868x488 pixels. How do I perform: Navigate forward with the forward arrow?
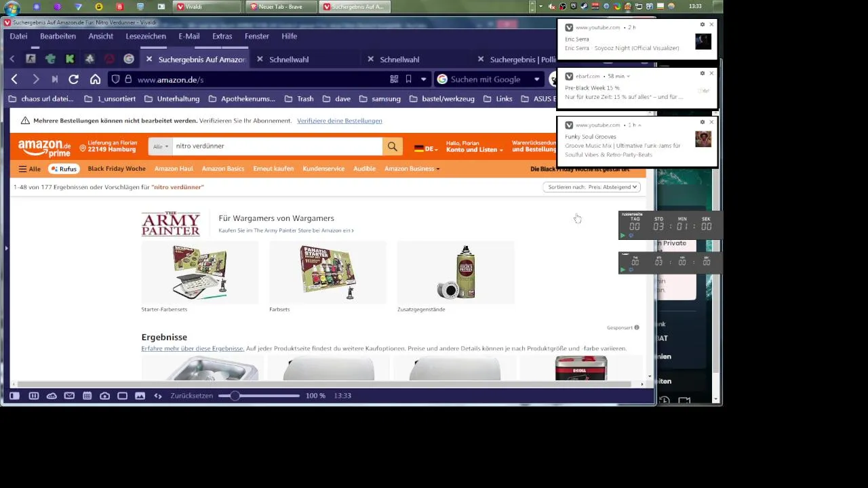[x=35, y=79]
